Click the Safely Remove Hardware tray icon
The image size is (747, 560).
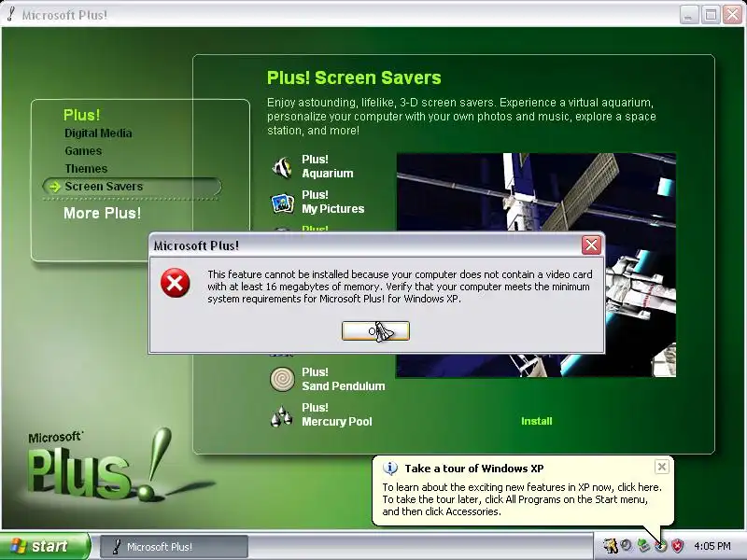coord(643,546)
